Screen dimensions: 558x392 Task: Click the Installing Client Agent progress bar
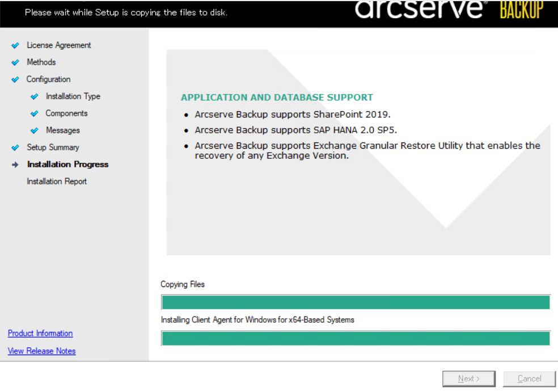click(x=356, y=338)
